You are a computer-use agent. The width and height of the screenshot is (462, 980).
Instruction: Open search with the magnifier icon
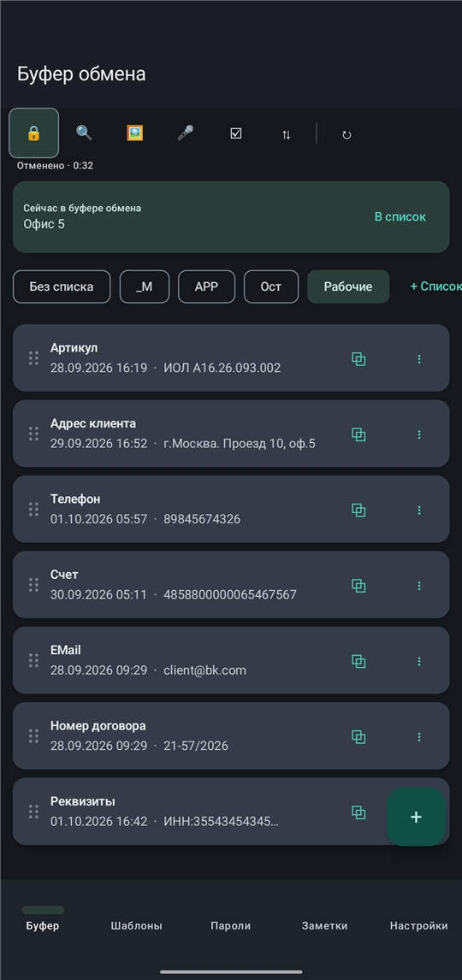(85, 133)
